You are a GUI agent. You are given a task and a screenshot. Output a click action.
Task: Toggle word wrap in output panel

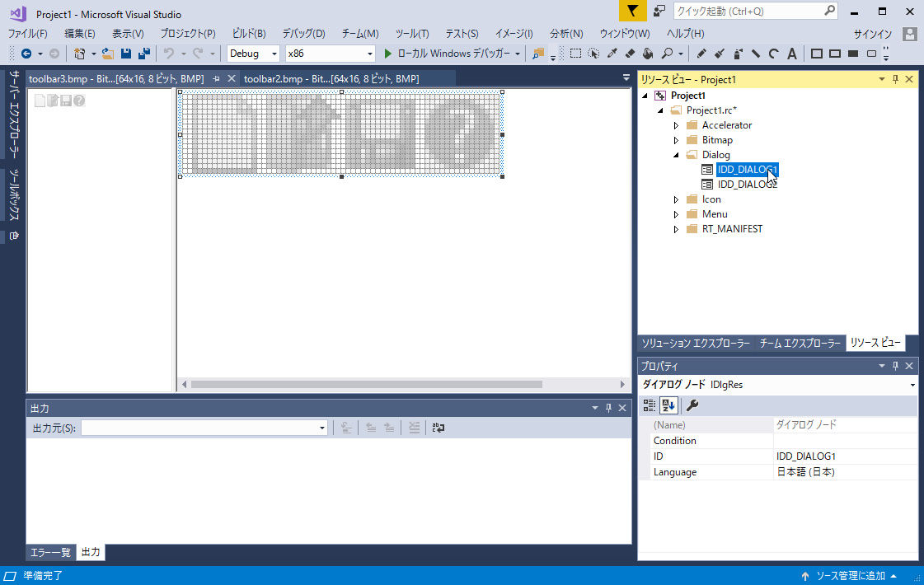coord(439,428)
